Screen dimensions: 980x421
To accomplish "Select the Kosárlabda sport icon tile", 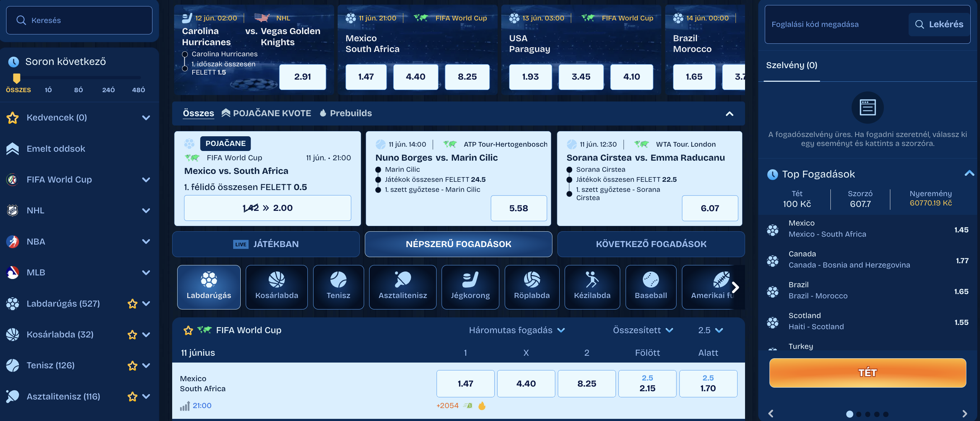I will [x=277, y=287].
